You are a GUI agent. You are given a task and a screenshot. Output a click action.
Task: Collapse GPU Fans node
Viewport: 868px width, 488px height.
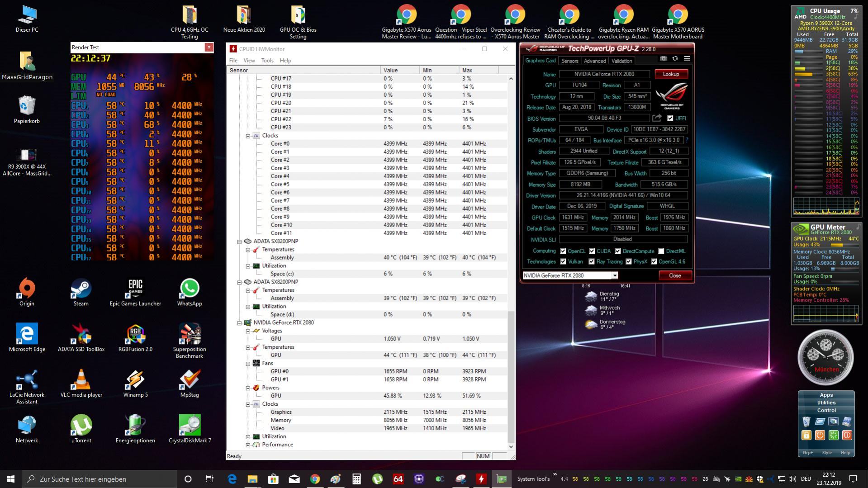tap(248, 364)
